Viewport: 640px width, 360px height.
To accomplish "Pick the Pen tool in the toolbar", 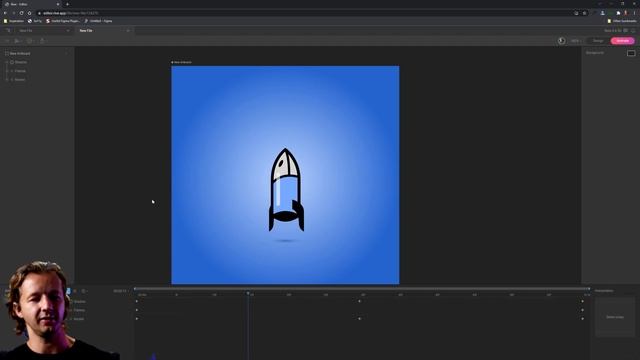I will tap(17, 41).
